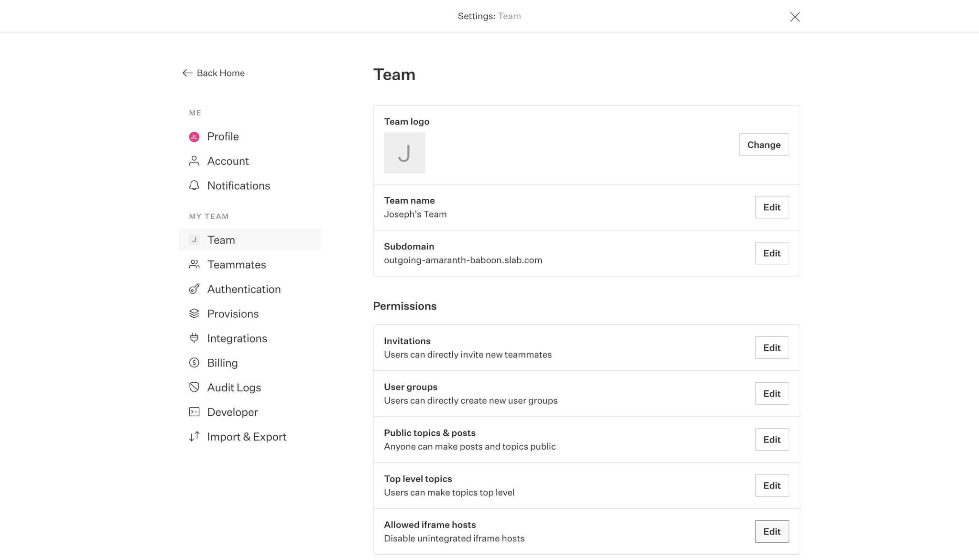Edit the team name Joseph's Team
Image resolution: width=979 pixels, height=560 pixels.
772,207
